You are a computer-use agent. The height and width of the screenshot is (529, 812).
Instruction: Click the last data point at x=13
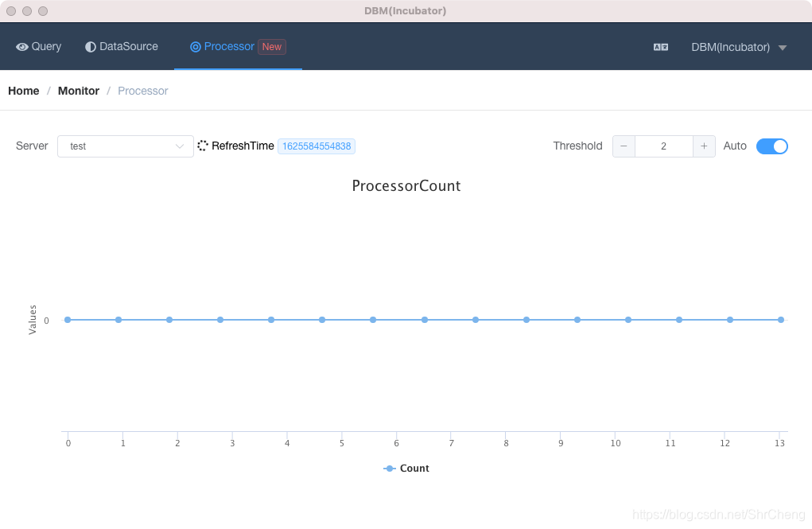coord(781,320)
